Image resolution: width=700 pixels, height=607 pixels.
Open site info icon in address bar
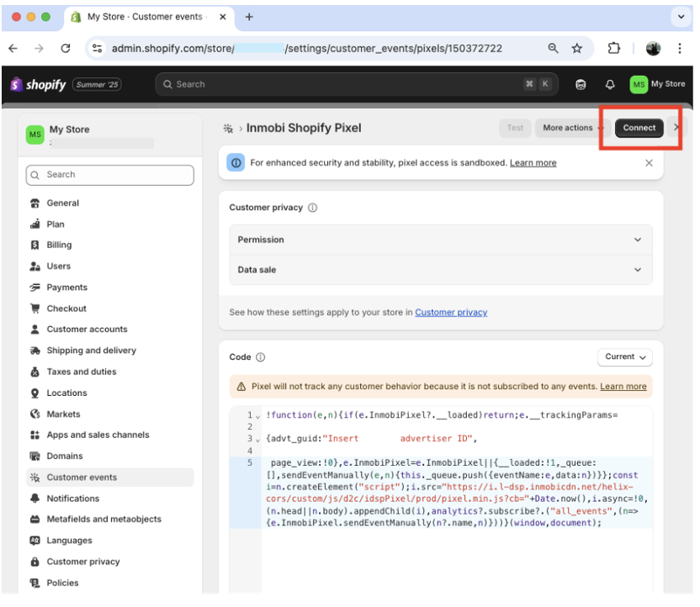(x=97, y=48)
